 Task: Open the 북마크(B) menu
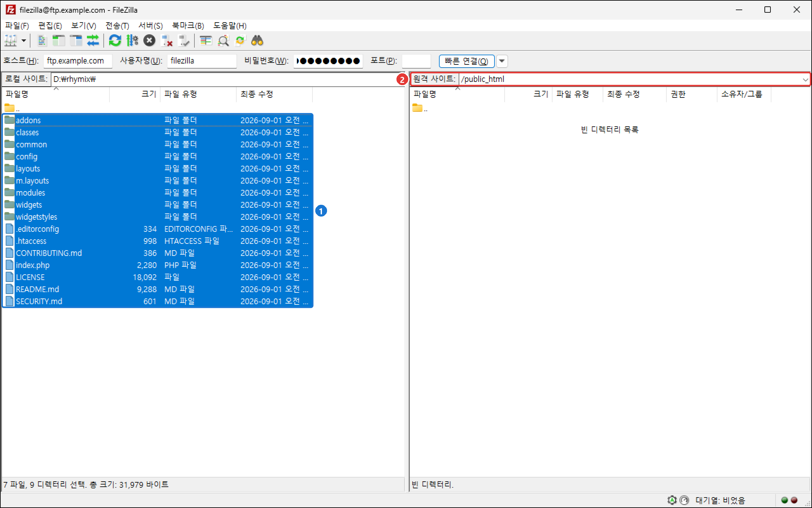coord(188,25)
